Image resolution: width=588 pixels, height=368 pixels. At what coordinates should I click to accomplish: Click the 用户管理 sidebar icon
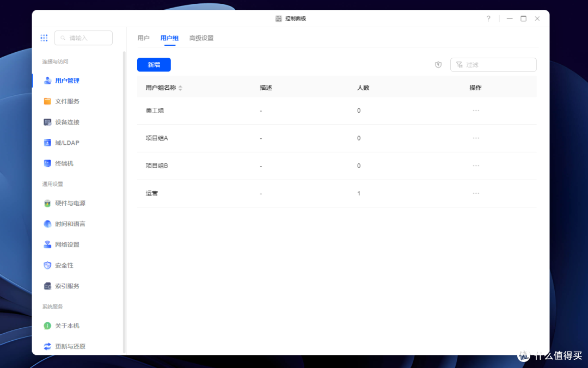click(x=47, y=81)
